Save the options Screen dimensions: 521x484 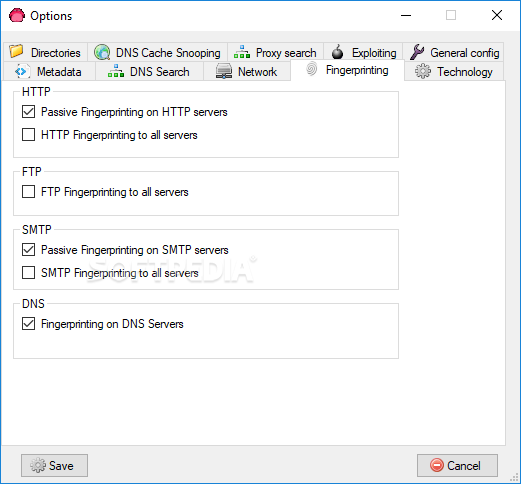pos(54,465)
